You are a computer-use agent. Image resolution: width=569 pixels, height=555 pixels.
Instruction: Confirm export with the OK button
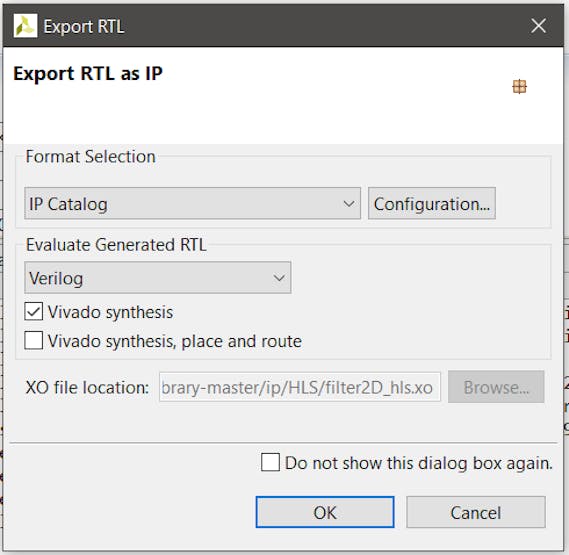pos(325,512)
